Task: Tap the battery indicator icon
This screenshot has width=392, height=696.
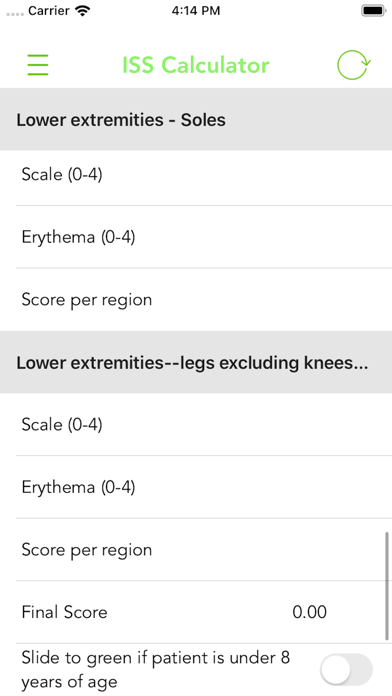Action: [x=373, y=11]
